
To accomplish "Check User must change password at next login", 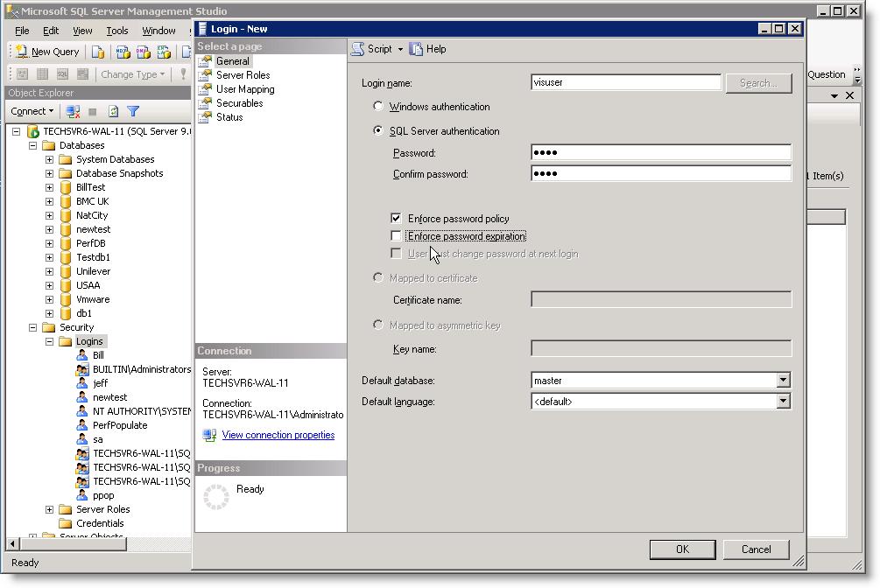I will (397, 254).
